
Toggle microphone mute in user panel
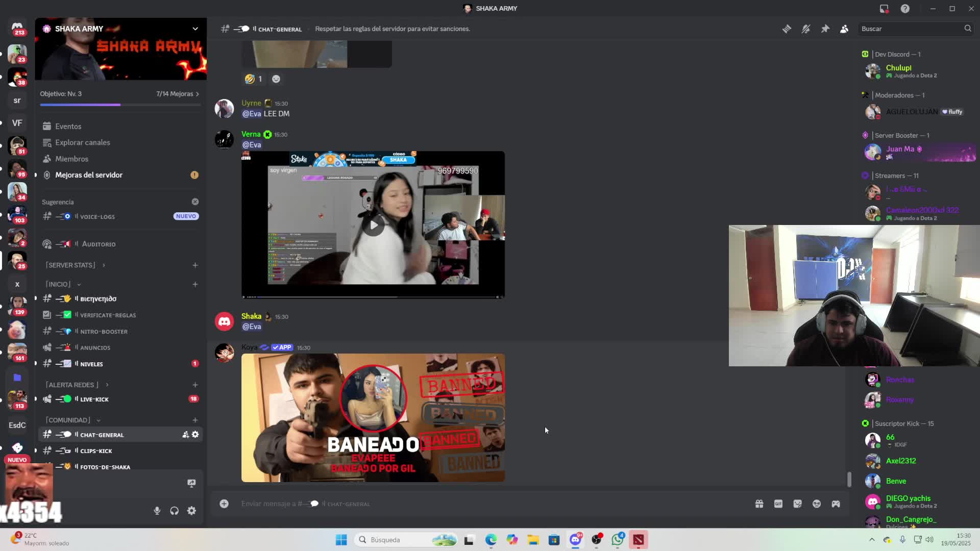tap(157, 511)
